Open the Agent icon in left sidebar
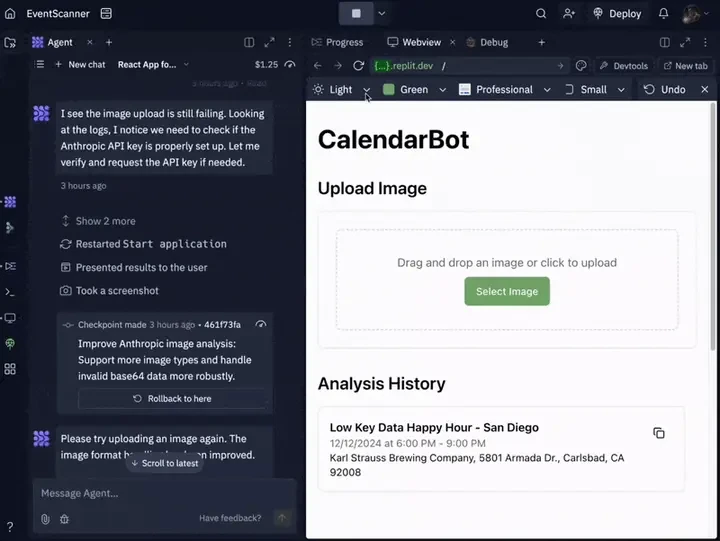Screen dimensions: 720x541 (x=10, y=202)
